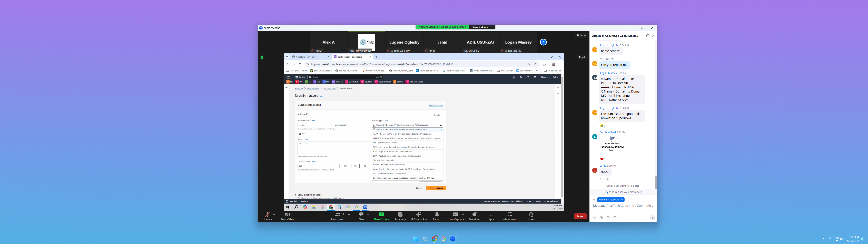Image resolution: width=868 pixels, height=244 pixels.
Task: Pop out the chat window
Action: [648, 36]
